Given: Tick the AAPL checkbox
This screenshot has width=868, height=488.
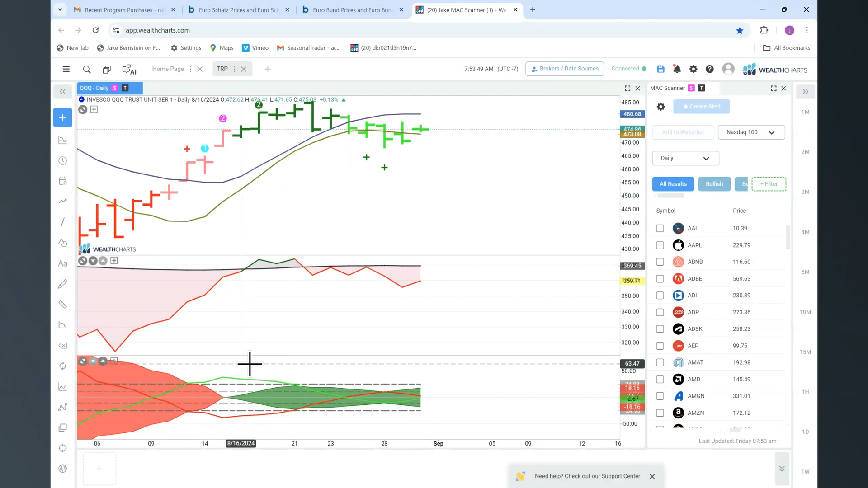Looking at the screenshot, I should point(660,245).
